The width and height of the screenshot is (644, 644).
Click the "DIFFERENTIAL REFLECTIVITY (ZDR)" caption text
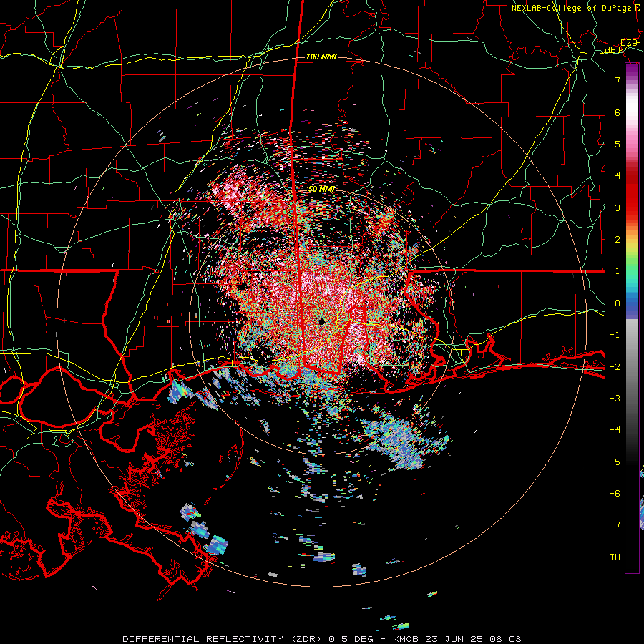pos(223,639)
